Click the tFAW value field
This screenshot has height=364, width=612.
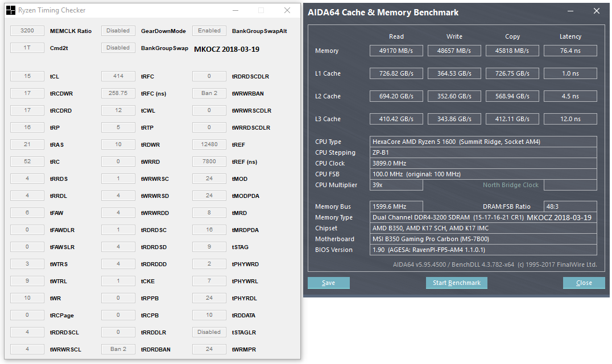(27, 213)
